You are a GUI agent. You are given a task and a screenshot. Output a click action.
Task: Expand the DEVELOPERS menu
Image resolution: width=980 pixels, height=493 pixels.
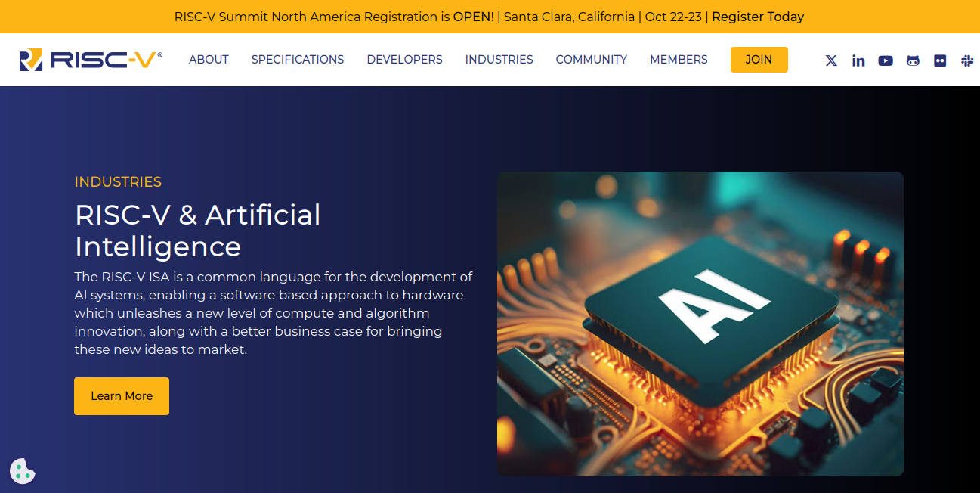404,60
